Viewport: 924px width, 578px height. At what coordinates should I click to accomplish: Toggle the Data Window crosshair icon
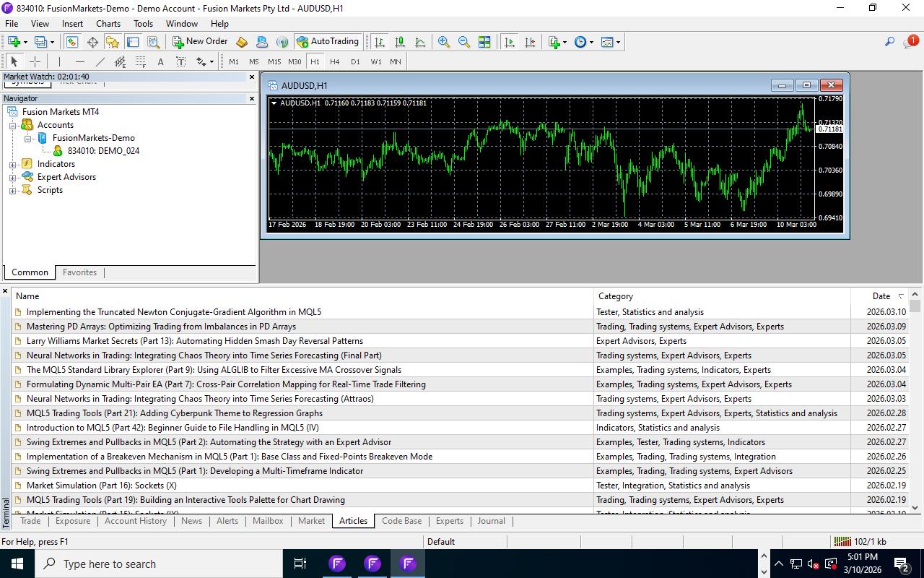pos(92,42)
